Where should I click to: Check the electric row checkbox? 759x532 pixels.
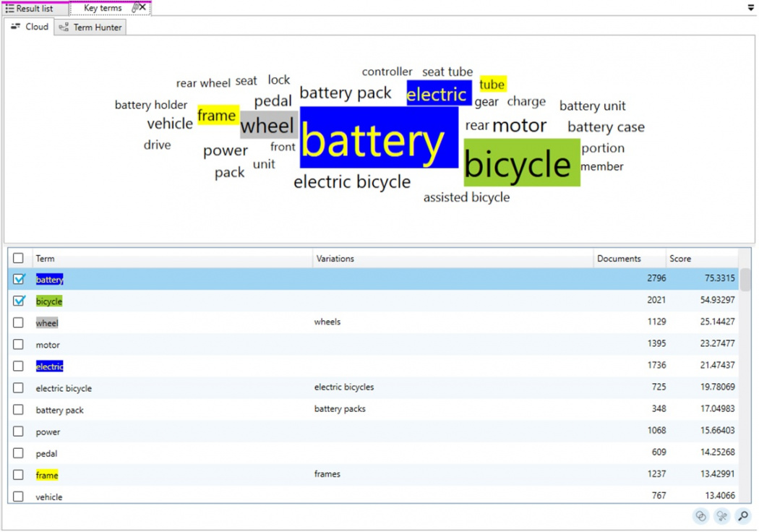(x=18, y=366)
